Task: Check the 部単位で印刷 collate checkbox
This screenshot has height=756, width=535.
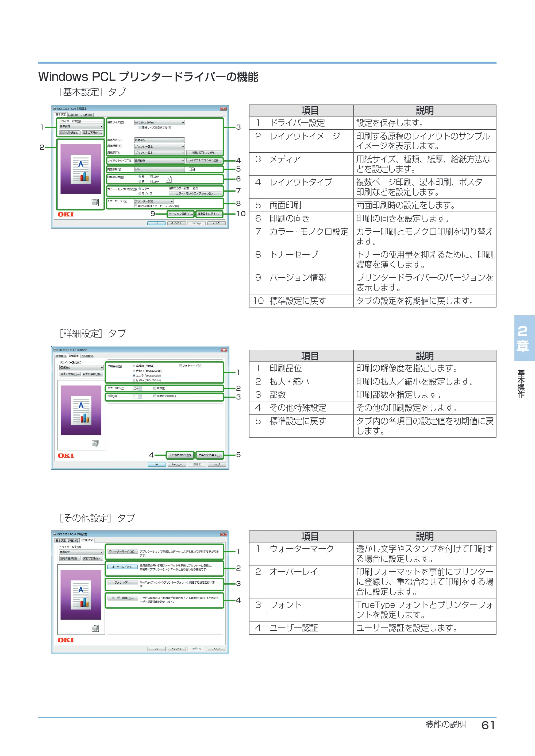Action: (155, 396)
